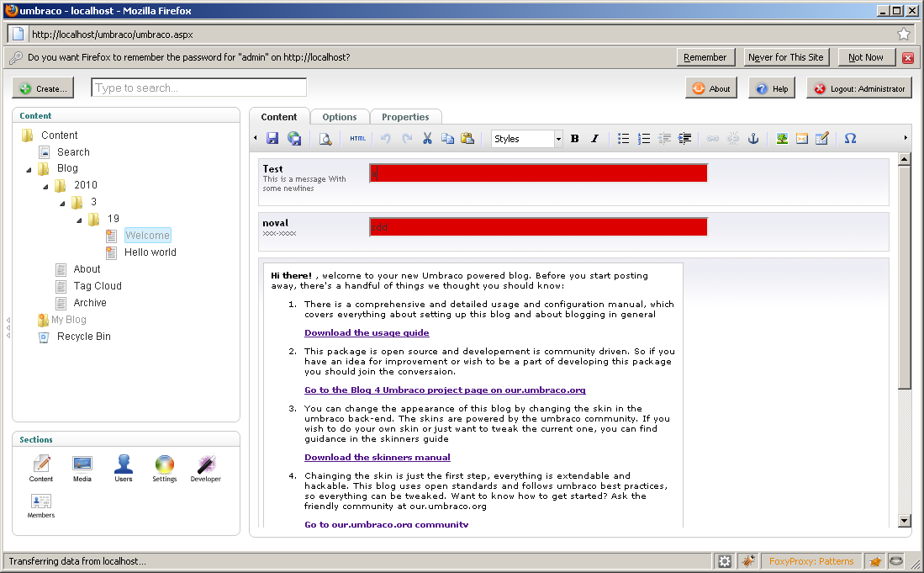
Task: Select the About page in tree
Action: coord(87,268)
